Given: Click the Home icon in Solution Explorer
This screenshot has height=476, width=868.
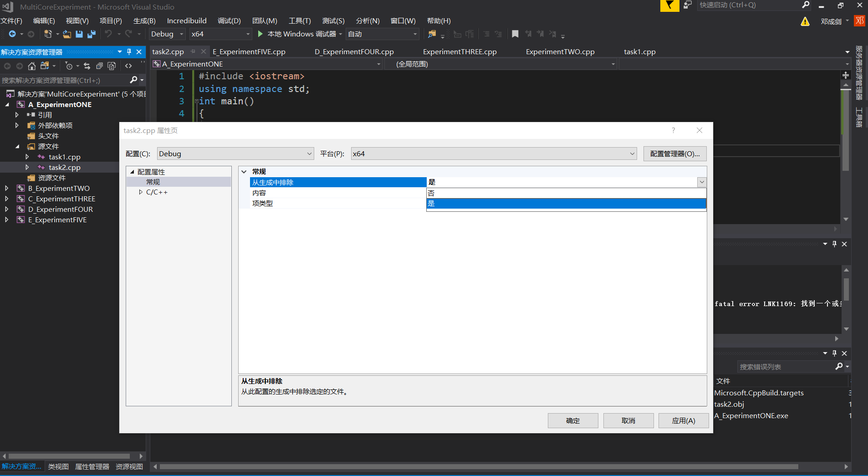Looking at the screenshot, I should tap(32, 66).
